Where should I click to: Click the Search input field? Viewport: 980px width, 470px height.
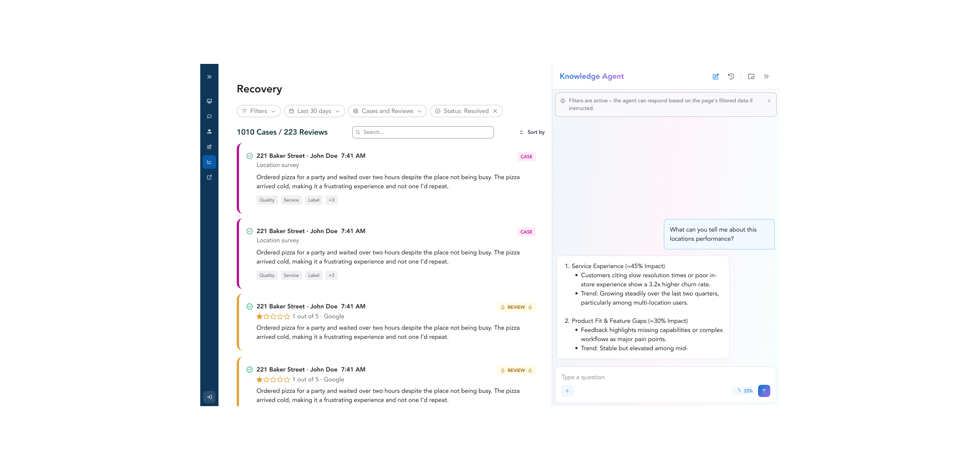[423, 132]
